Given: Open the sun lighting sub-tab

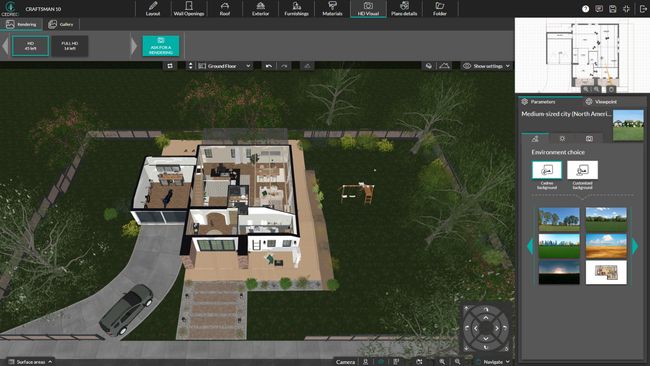Looking at the screenshot, I should click(x=562, y=138).
